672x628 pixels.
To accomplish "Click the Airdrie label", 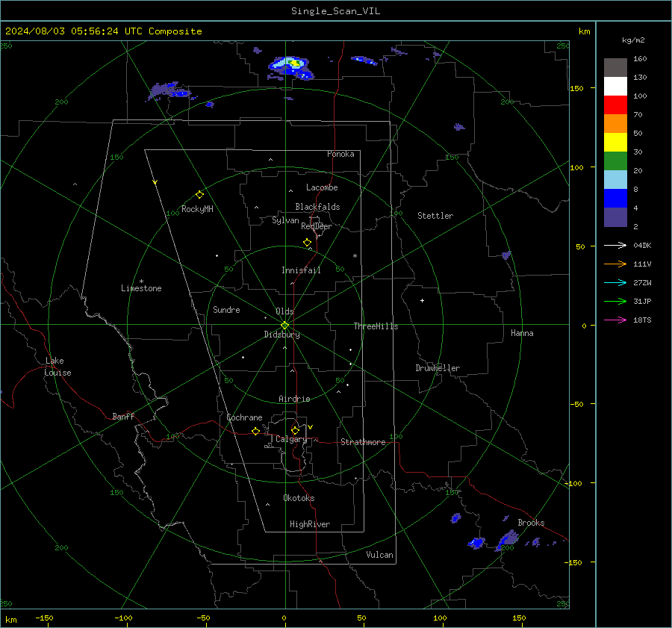I will [x=294, y=399].
